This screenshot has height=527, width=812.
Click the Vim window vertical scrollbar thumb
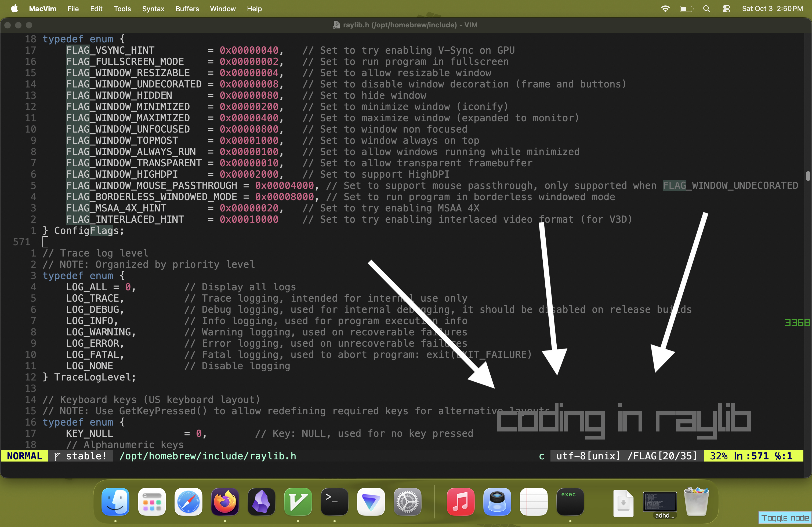click(x=808, y=176)
